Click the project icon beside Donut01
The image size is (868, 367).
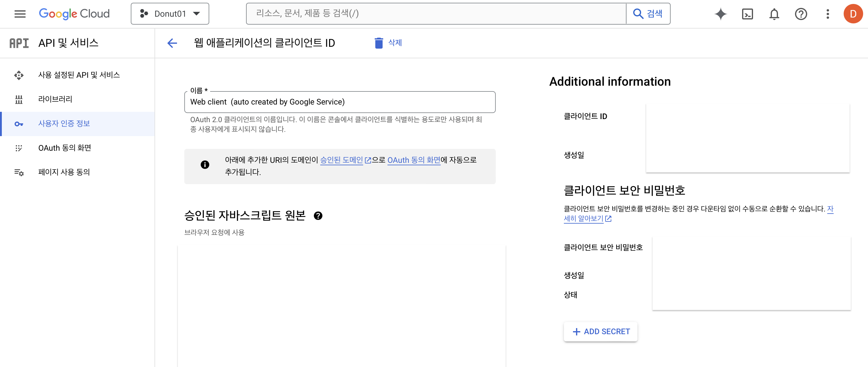point(144,14)
